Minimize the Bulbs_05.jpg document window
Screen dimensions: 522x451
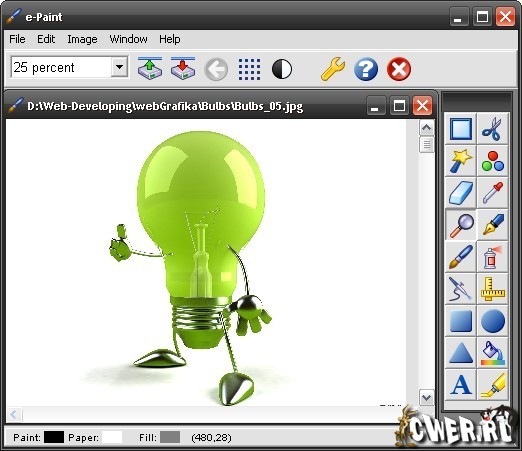[x=375, y=106]
